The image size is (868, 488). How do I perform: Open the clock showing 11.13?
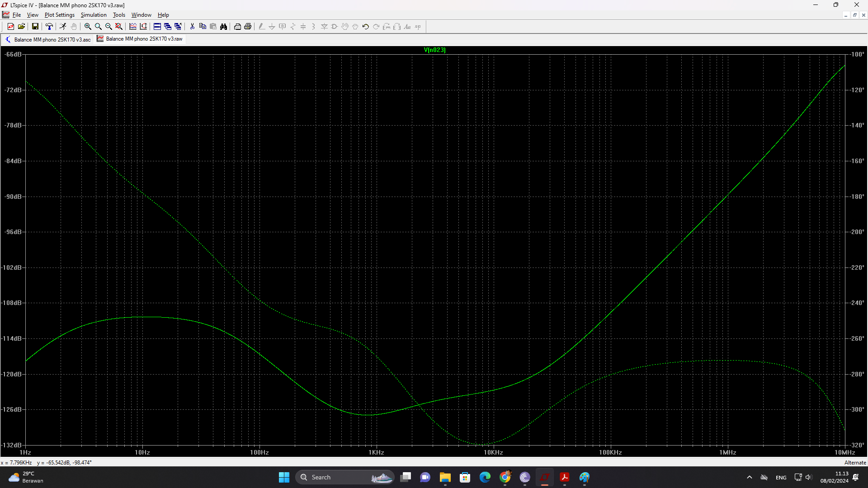pyautogui.click(x=834, y=477)
